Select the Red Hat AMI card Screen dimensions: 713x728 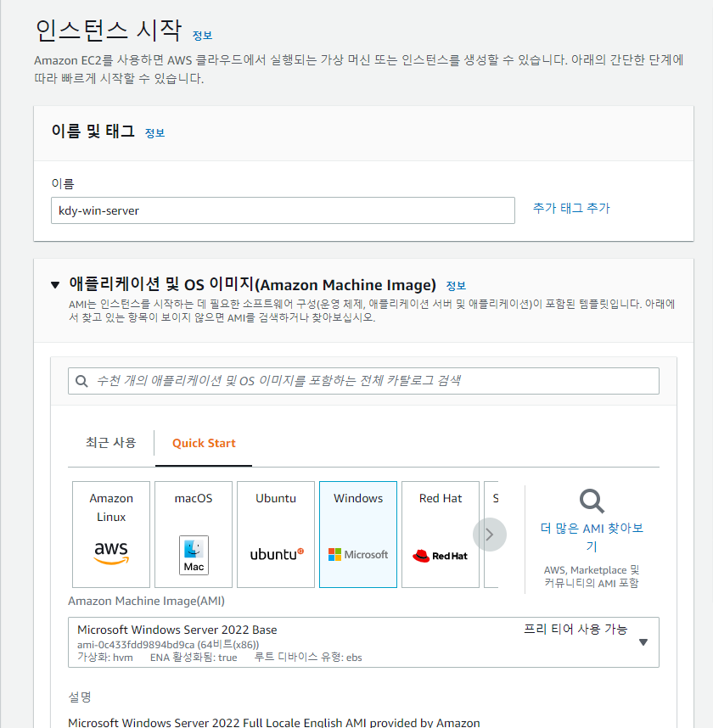441,535
